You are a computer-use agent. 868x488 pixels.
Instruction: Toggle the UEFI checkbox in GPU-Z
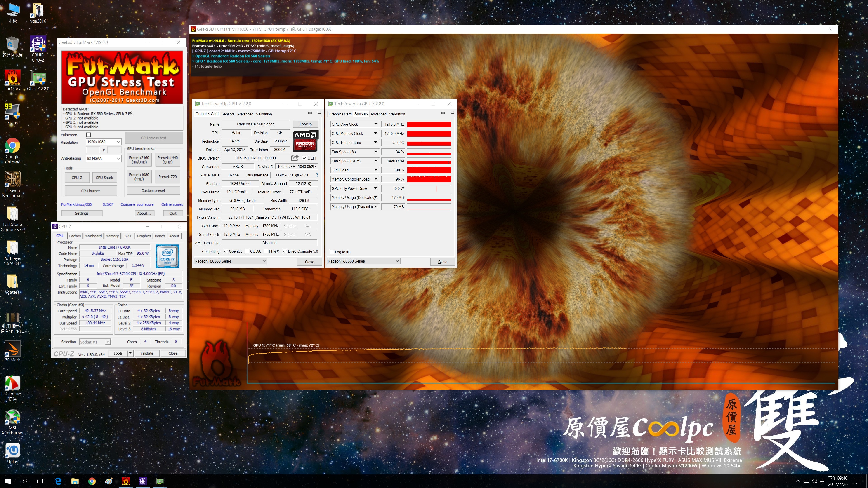(304, 158)
